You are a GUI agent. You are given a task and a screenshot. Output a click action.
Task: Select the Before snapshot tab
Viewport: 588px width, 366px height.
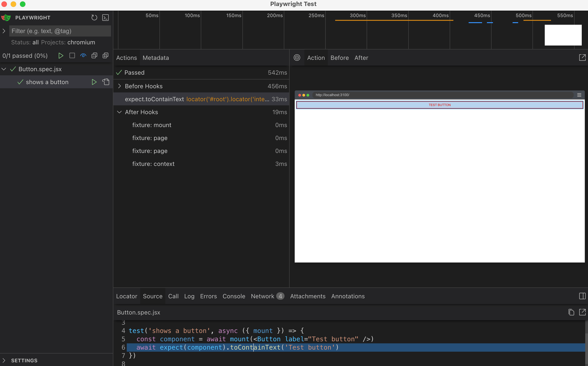click(x=339, y=58)
